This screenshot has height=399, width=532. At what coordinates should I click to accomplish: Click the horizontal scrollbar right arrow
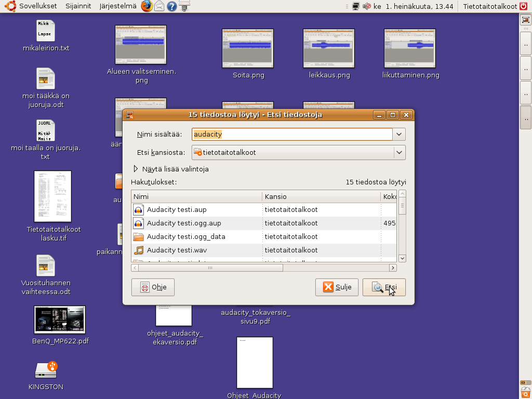pos(393,268)
